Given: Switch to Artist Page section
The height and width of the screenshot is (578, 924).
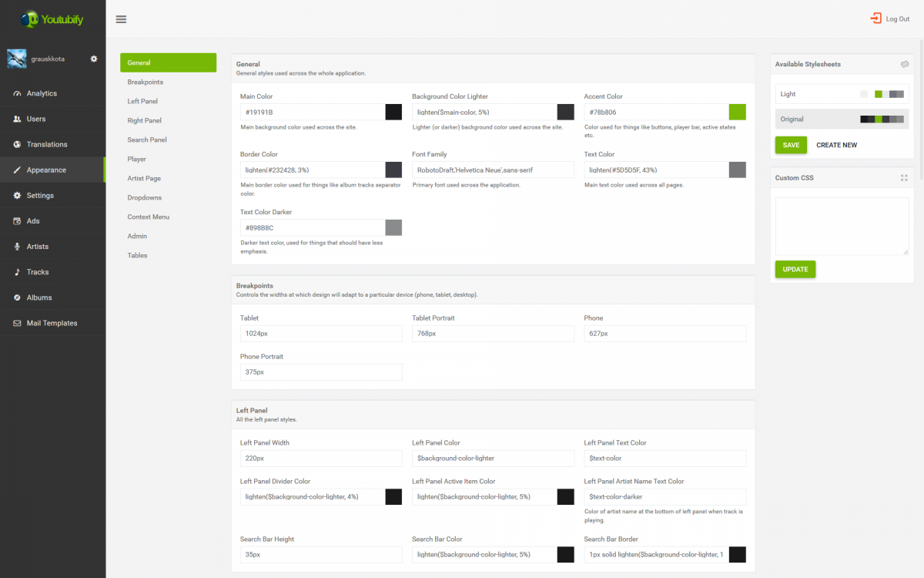Looking at the screenshot, I should [x=144, y=178].
